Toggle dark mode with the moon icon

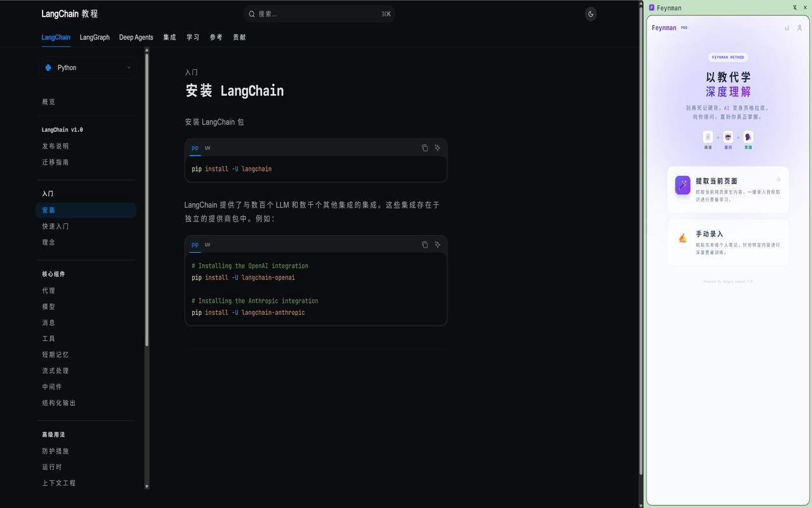(591, 14)
